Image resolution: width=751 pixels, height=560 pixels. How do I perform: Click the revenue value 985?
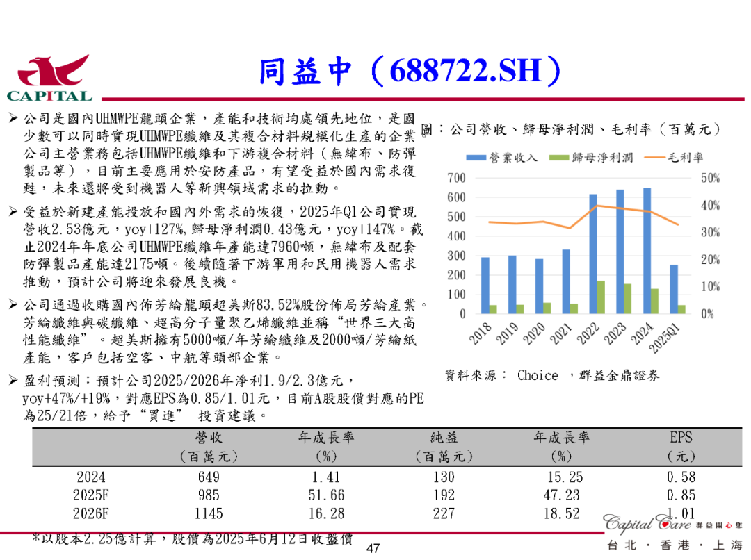point(209,495)
